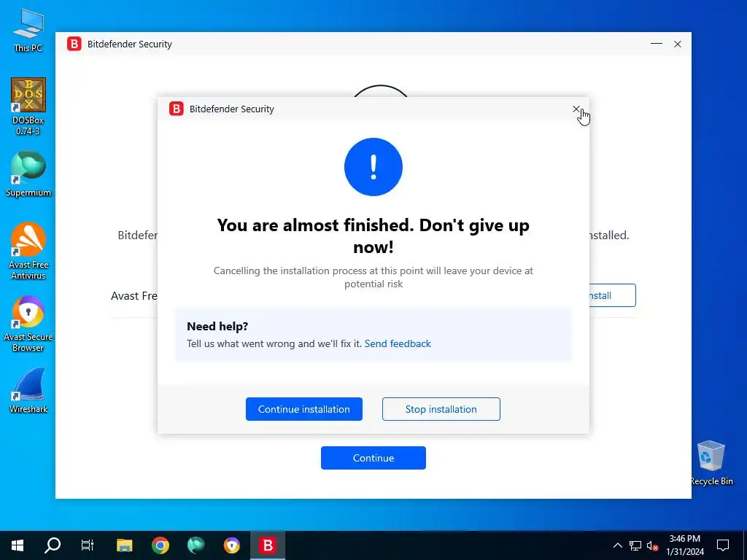Image resolution: width=747 pixels, height=560 pixels.
Task: Click Bitdefender taskbar button
Action: (268, 545)
